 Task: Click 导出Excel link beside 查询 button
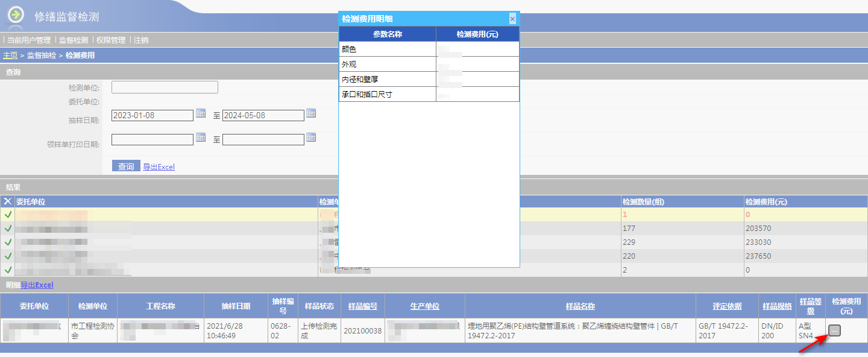(159, 167)
